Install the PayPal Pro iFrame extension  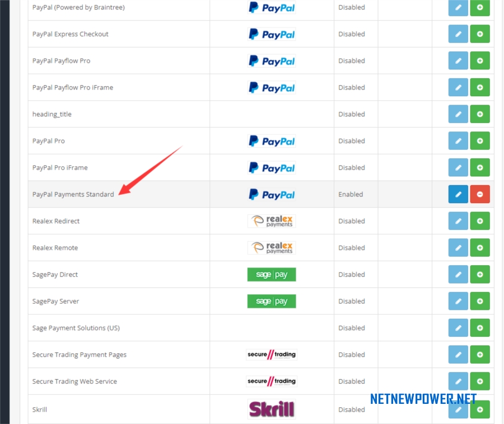tap(480, 167)
